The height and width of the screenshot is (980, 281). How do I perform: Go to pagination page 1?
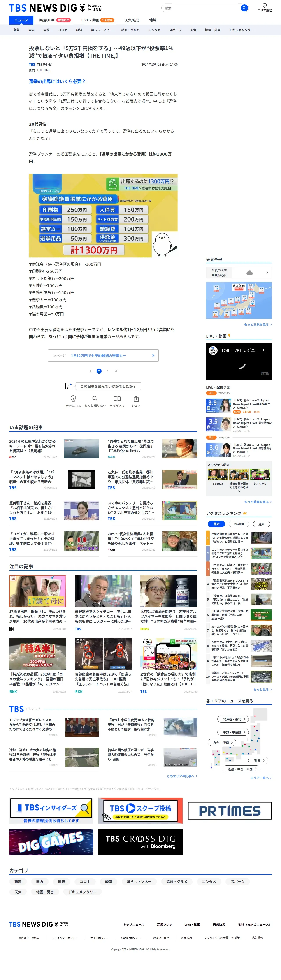point(90,371)
